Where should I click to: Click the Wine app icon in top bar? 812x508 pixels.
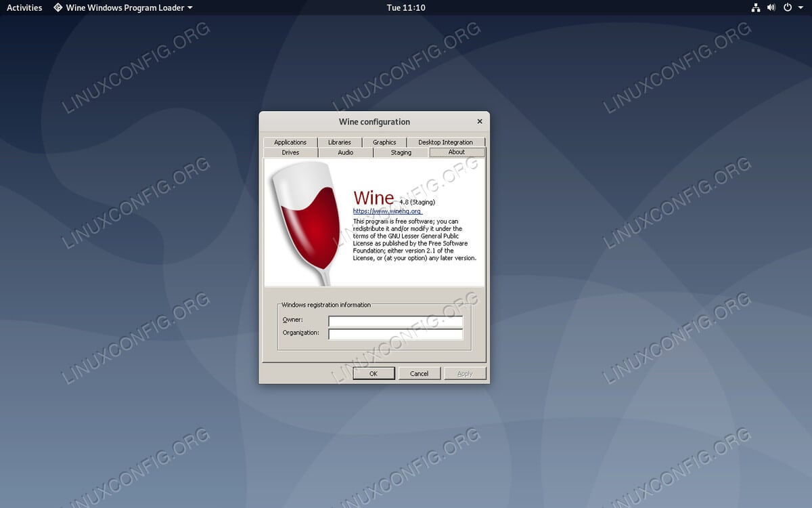[x=58, y=7]
